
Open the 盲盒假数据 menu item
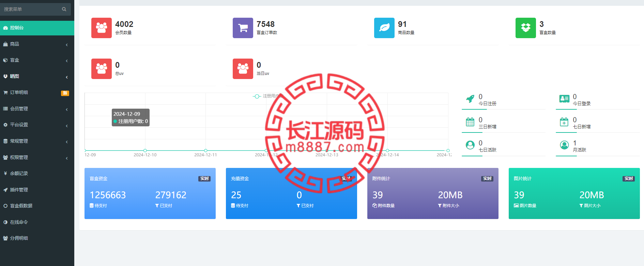[37, 206]
